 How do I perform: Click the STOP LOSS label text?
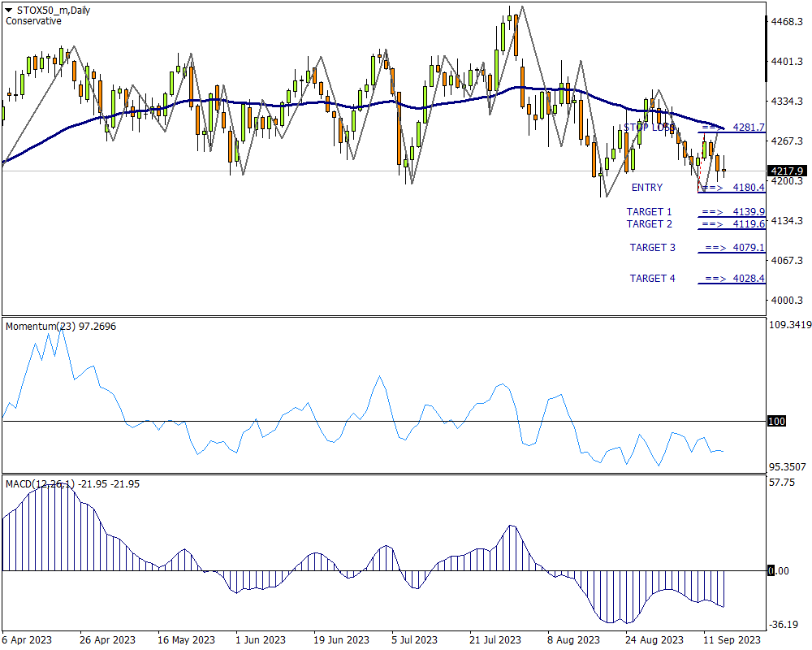(649, 128)
